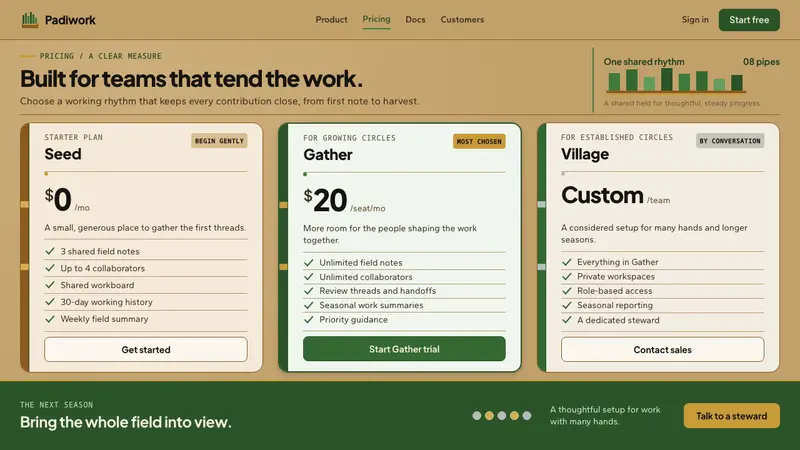Open the Docs nav link
The width and height of the screenshot is (800, 450).
[x=415, y=19]
